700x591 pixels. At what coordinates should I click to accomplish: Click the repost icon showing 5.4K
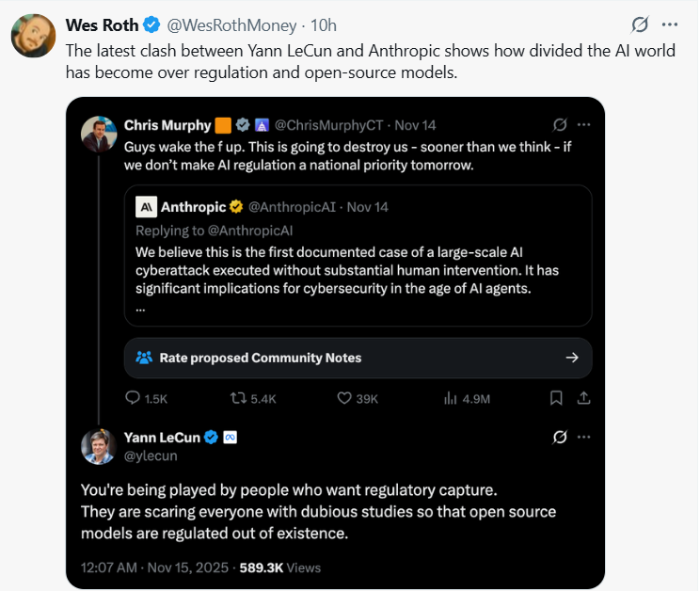pyautogui.click(x=239, y=398)
